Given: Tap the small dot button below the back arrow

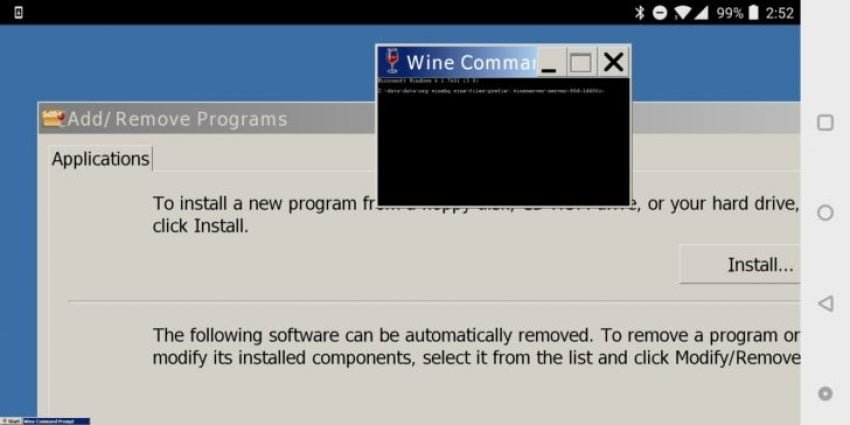Looking at the screenshot, I should 825,394.
